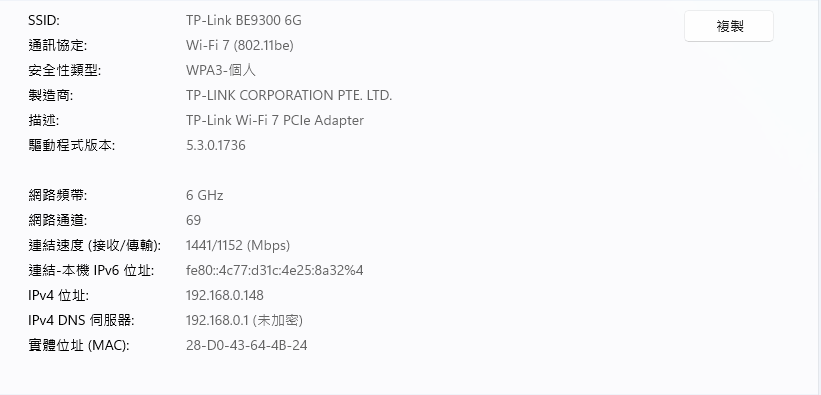The height and width of the screenshot is (395, 821).
Task: Click the DNS server value 192.168.0.1
Action: pos(217,320)
